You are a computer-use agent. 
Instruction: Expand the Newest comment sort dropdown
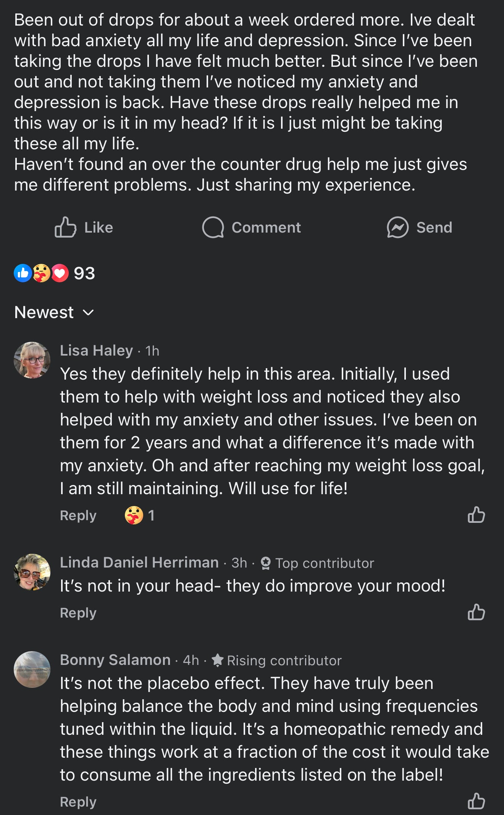(x=44, y=312)
